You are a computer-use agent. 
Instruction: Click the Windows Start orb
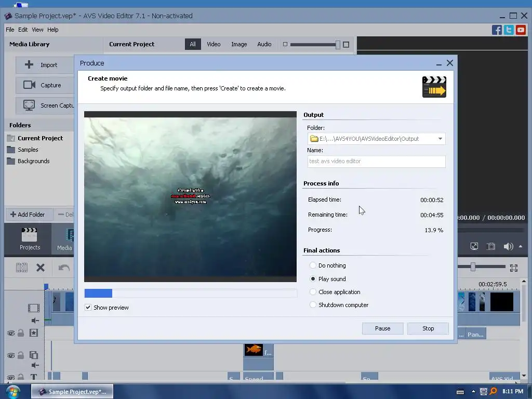click(13, 392)
